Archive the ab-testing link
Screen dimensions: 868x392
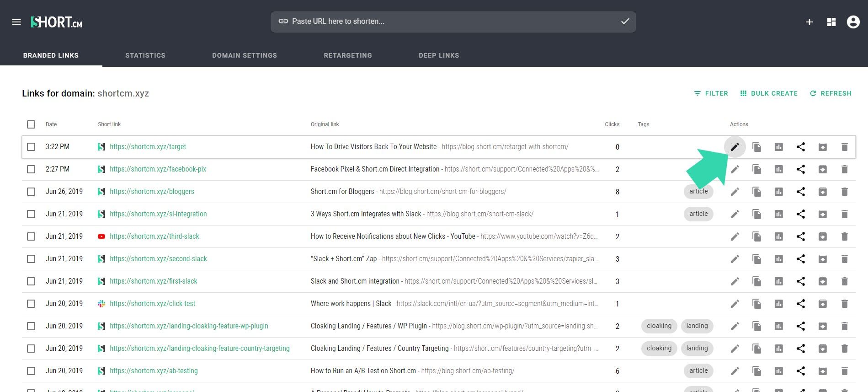[823, 371]
